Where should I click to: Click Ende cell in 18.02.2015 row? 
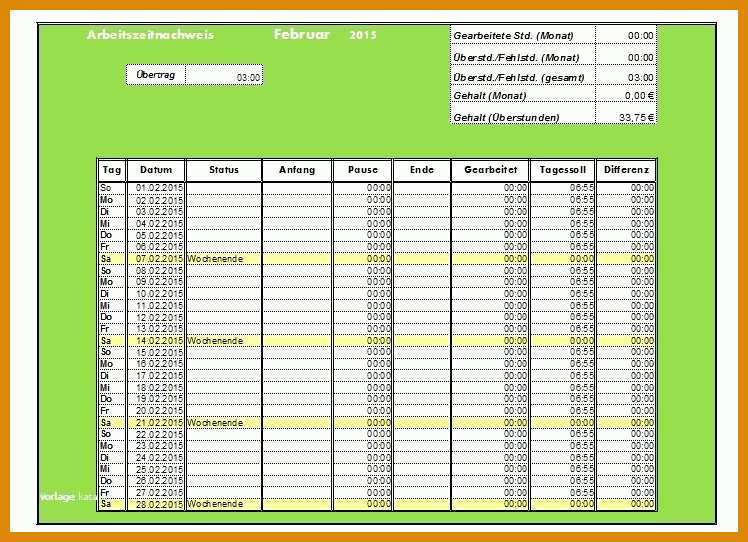(x=422, y=387)
